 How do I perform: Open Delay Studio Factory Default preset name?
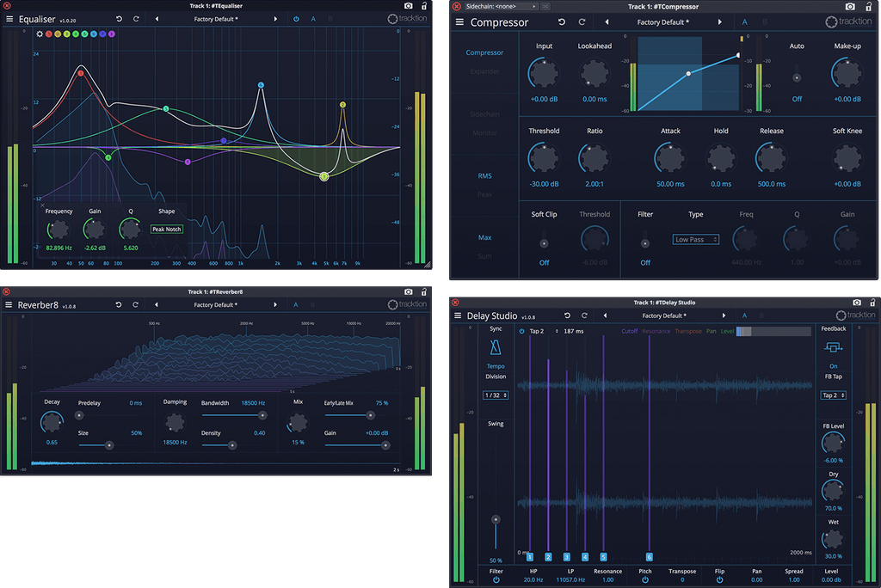664,315
